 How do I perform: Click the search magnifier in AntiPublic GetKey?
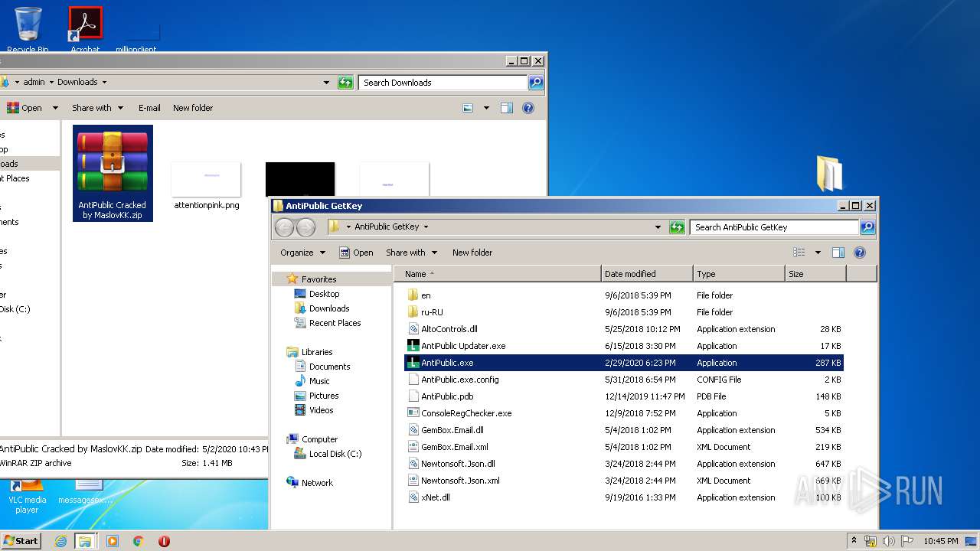(867, 227)
